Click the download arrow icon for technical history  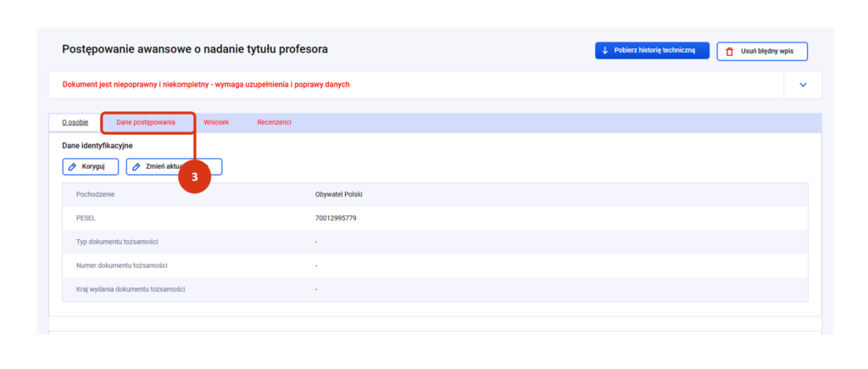coord(605,51)
